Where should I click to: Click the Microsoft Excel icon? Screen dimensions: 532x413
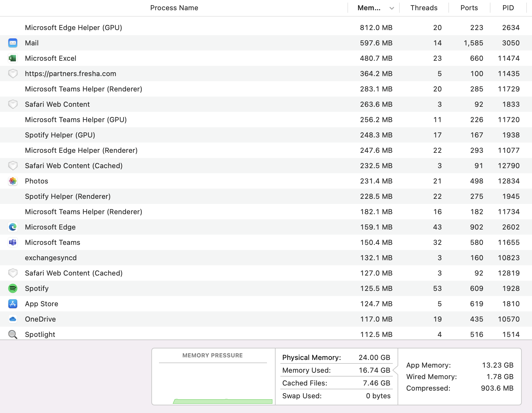[13, 58]
